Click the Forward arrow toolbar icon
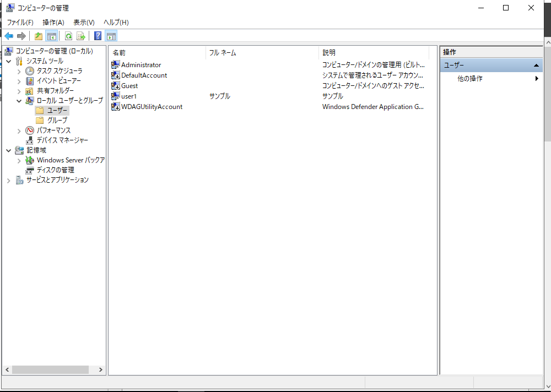The image size is (551, 392). pyautogui.click(x=21, y=36)
